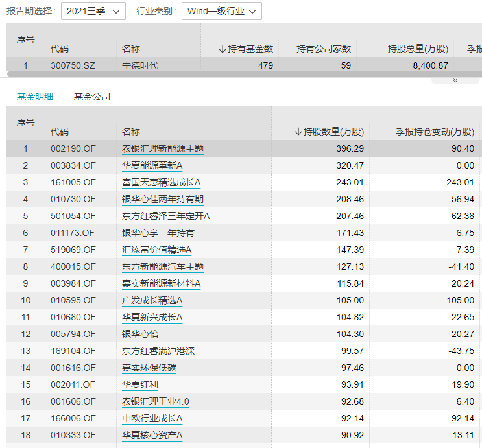
Task: Click fund code 010595.OF
Action: [x=73, y=301]
